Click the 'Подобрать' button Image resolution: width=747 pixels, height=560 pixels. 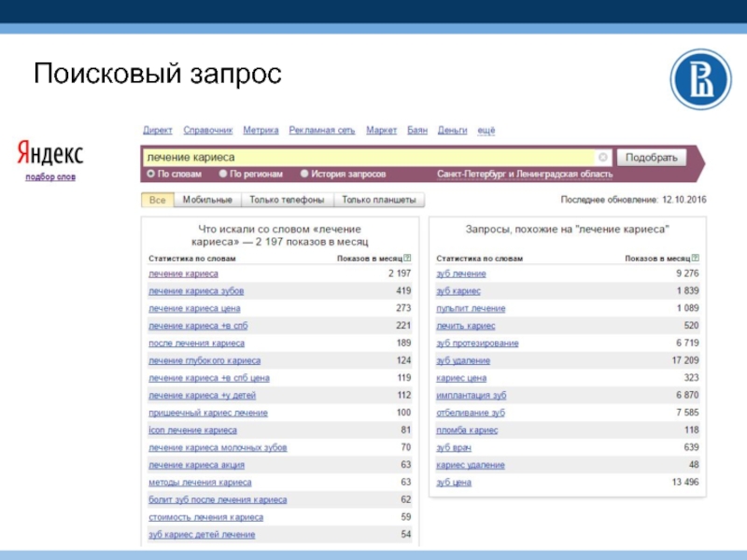click(651, 158)
